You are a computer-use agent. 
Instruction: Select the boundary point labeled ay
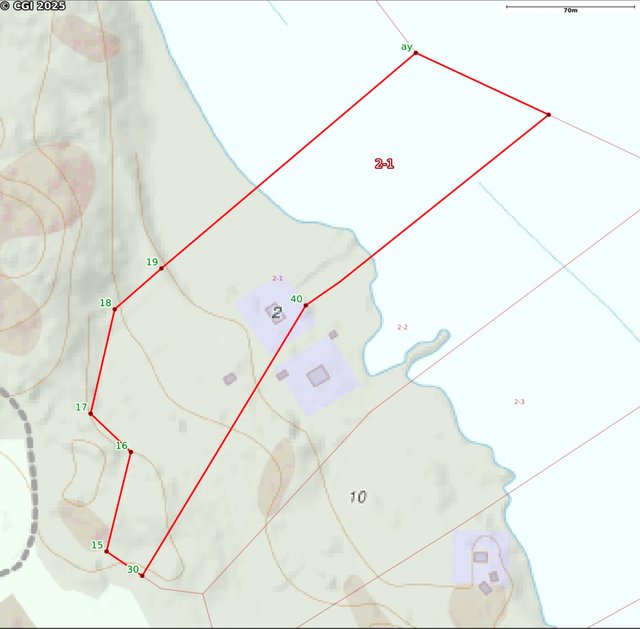(415, 53)
